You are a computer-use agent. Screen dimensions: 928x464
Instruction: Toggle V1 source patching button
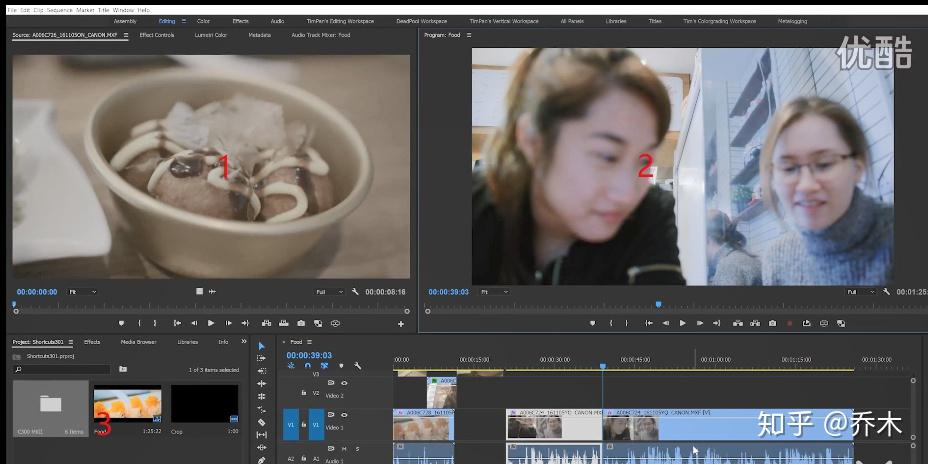tap(291, 424)
